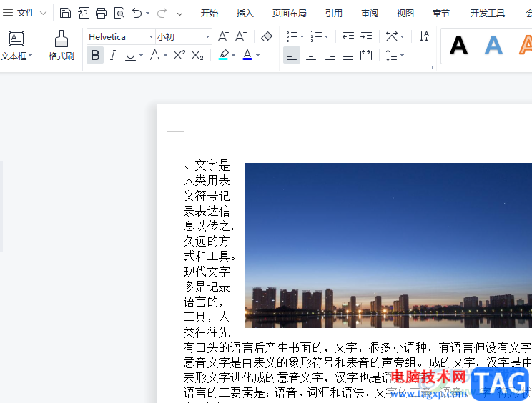Viewport: 532px width, 403px height.
Task: Open paragraph dialog launcher corner icon
Action: tap(431, 68)
